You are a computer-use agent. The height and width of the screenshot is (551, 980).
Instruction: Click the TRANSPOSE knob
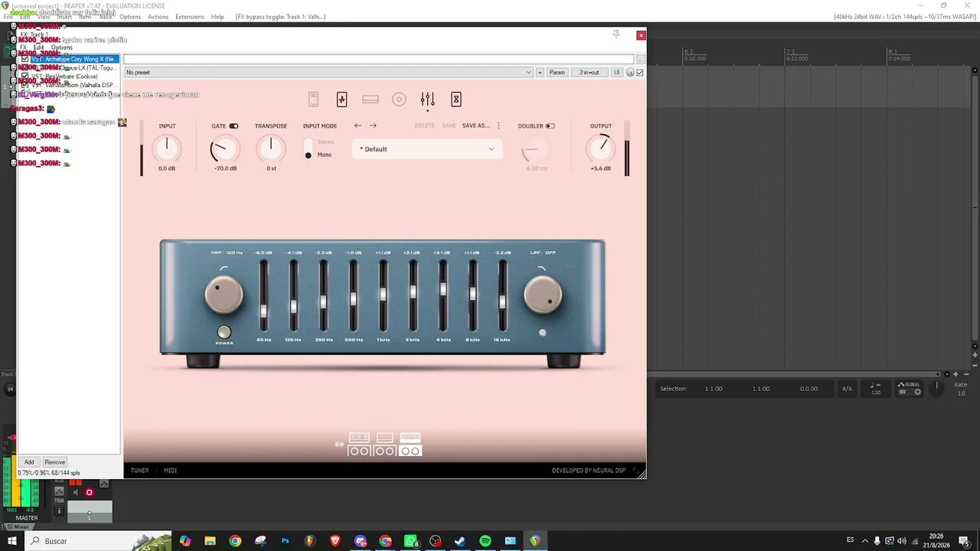pyautogui.click(x=270, y=148)
